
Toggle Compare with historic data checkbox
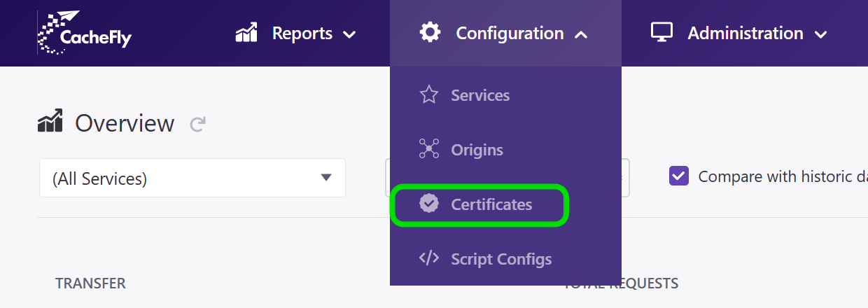coord(679,176)
